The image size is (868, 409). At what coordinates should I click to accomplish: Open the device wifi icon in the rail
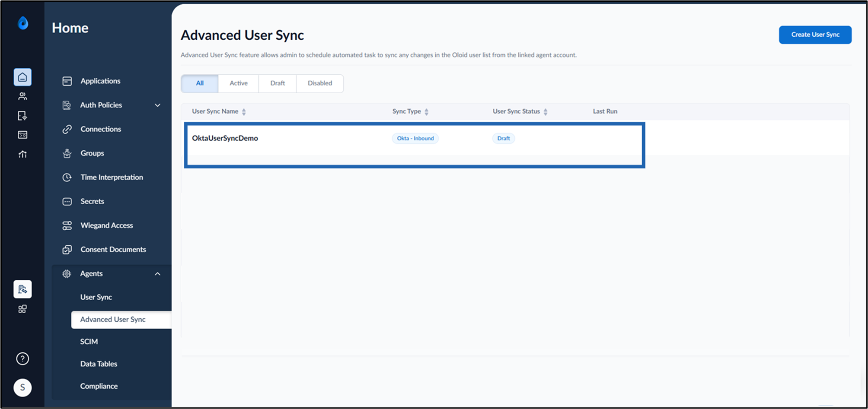point(22,116)
